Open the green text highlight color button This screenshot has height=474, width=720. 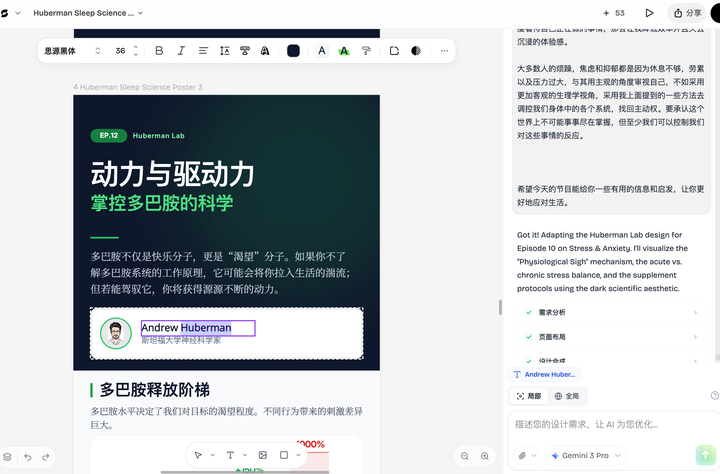click(x=343, y=51)
